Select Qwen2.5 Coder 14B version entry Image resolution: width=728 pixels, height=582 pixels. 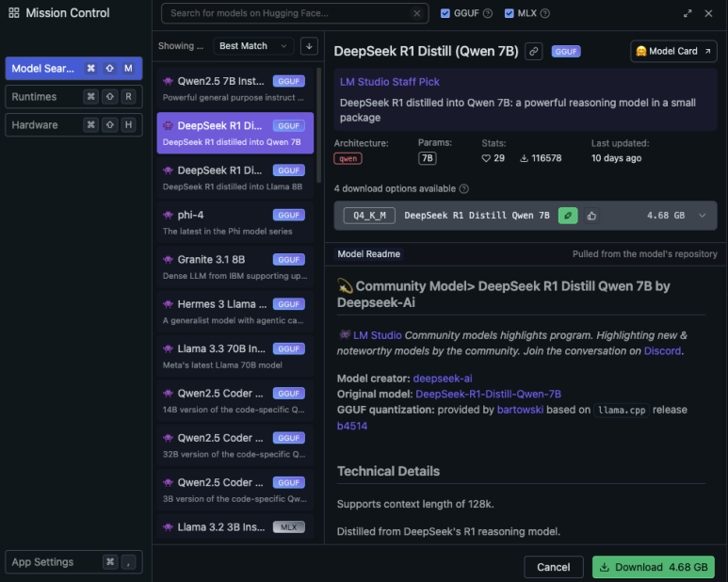click(235, 400)
